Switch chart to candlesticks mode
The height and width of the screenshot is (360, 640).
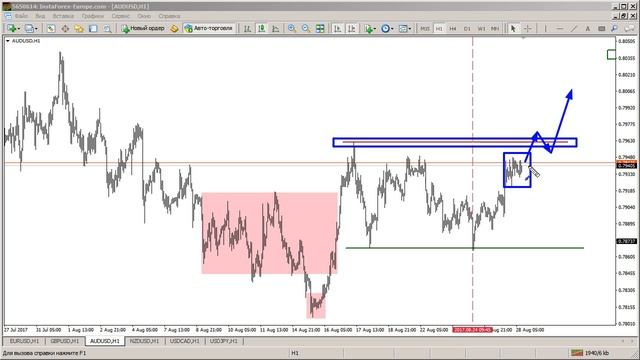261,28
